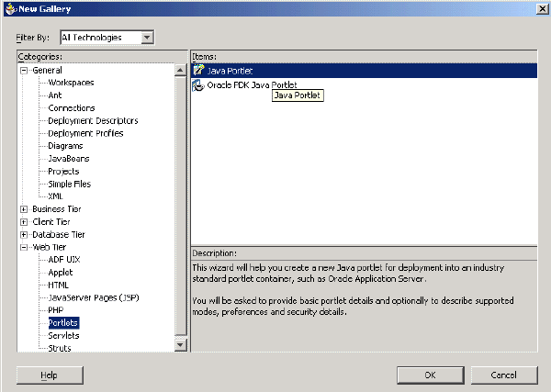Click the General category label
This screenshot has height=392, width=551.
click(47, 71)
